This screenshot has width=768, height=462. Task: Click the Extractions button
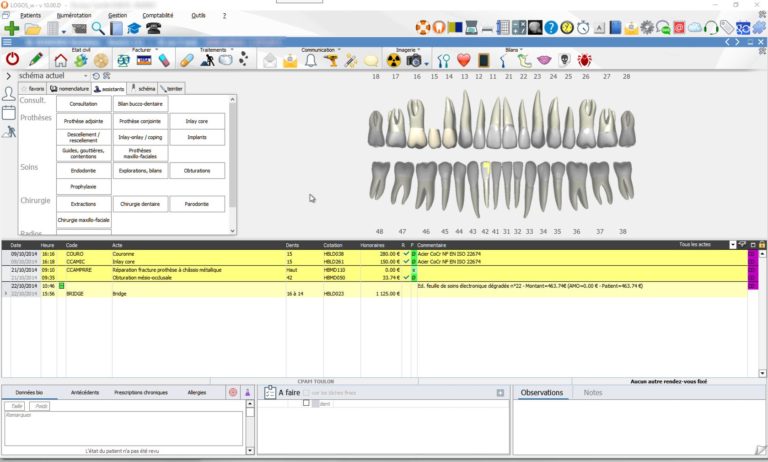pyautogui.click(x=83, y=204)
